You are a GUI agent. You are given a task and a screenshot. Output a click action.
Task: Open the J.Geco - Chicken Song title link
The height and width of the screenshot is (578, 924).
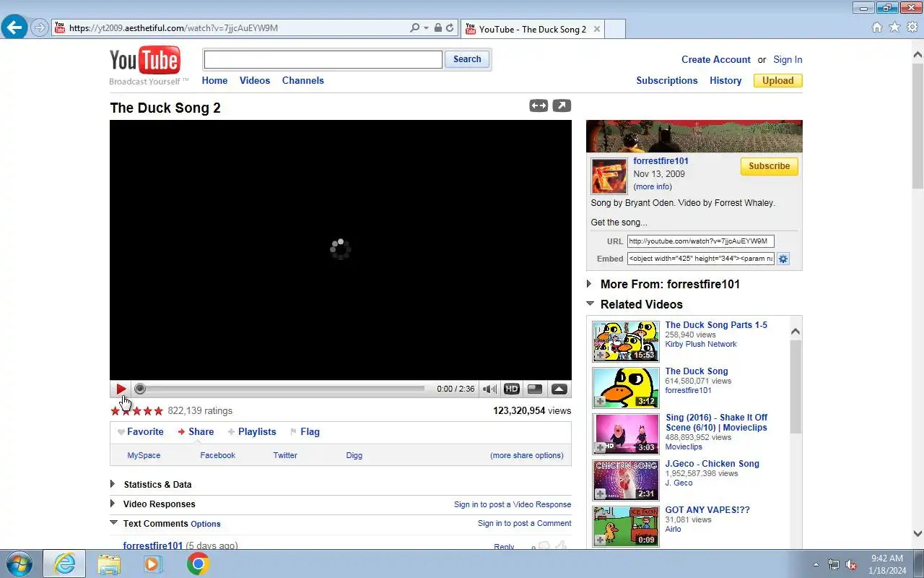(712, 463)
